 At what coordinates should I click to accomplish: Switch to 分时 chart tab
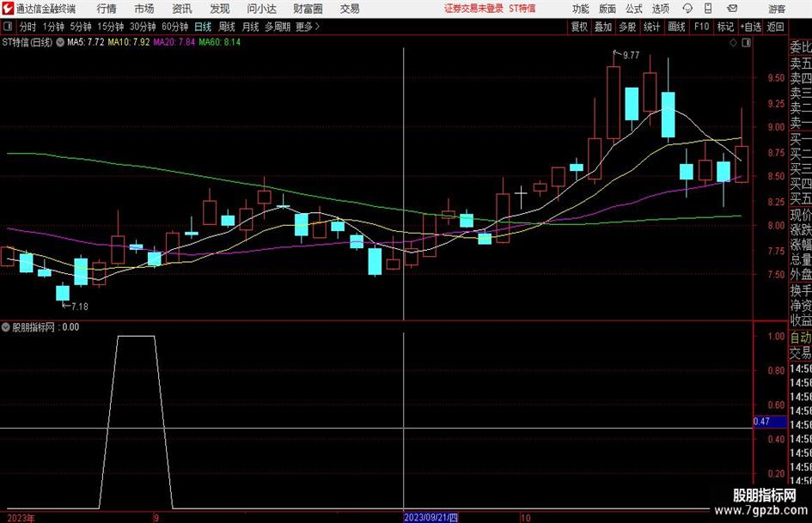(28, 27)
